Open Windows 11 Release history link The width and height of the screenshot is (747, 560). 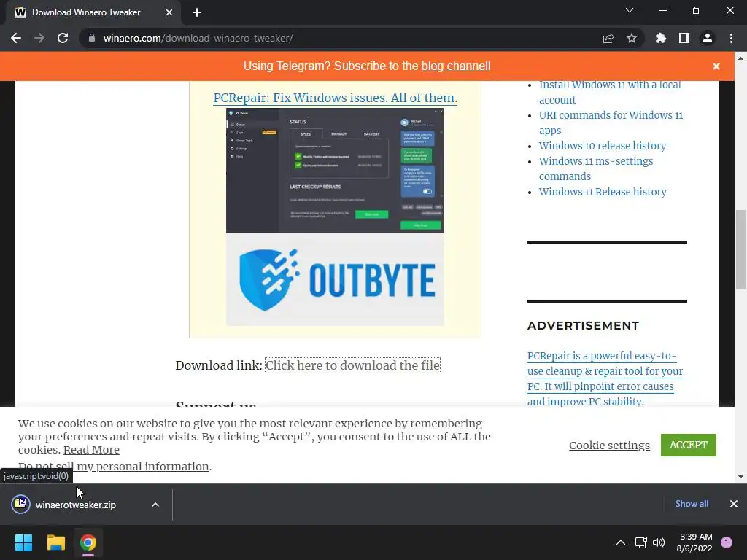click(x=603, y=192)
